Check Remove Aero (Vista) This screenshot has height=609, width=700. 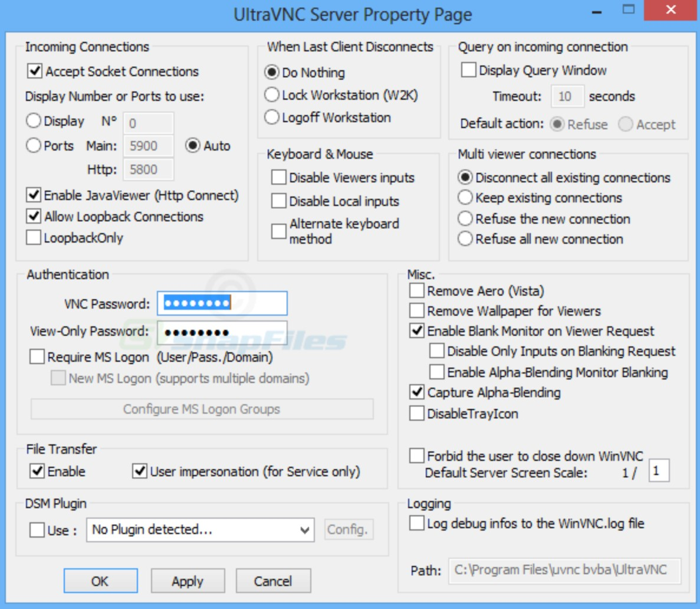point(417,291)
